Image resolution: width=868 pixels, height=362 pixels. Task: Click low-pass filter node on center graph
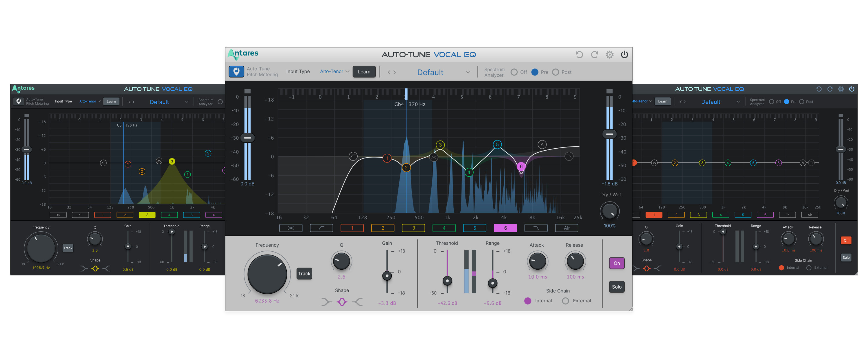pos(569,156)
